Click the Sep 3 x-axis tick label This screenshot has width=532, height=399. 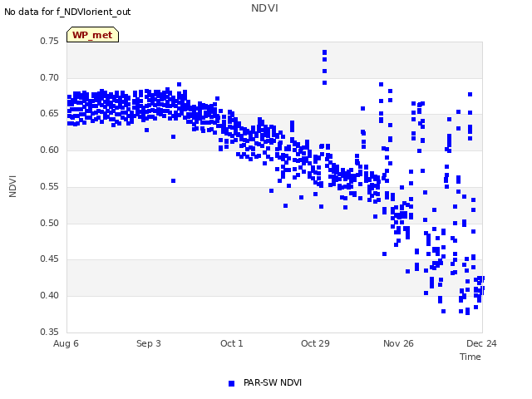pos(149,343)
